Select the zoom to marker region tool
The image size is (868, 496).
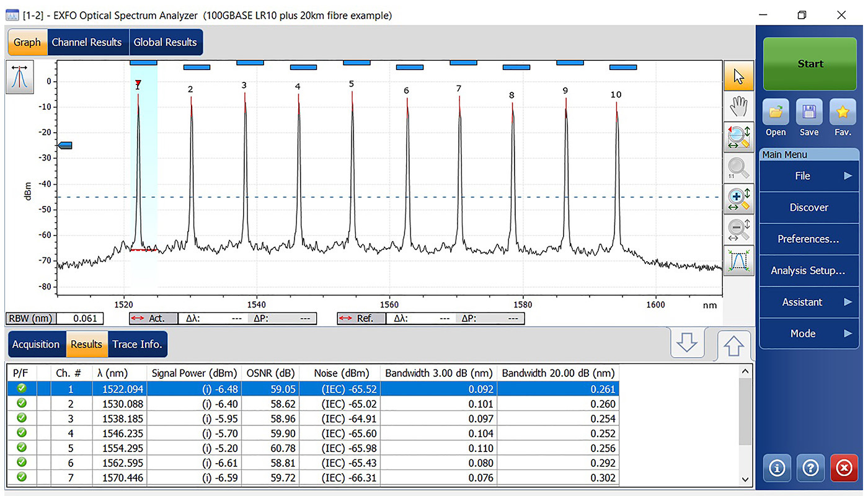pos(738,137)
